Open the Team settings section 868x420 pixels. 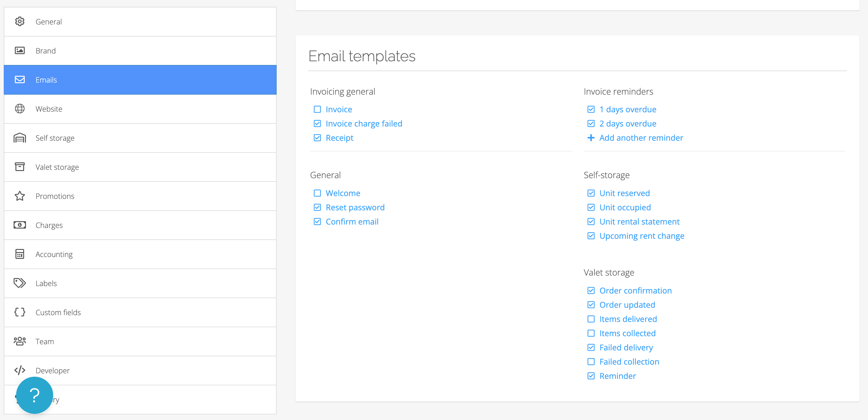click(45, 341)
